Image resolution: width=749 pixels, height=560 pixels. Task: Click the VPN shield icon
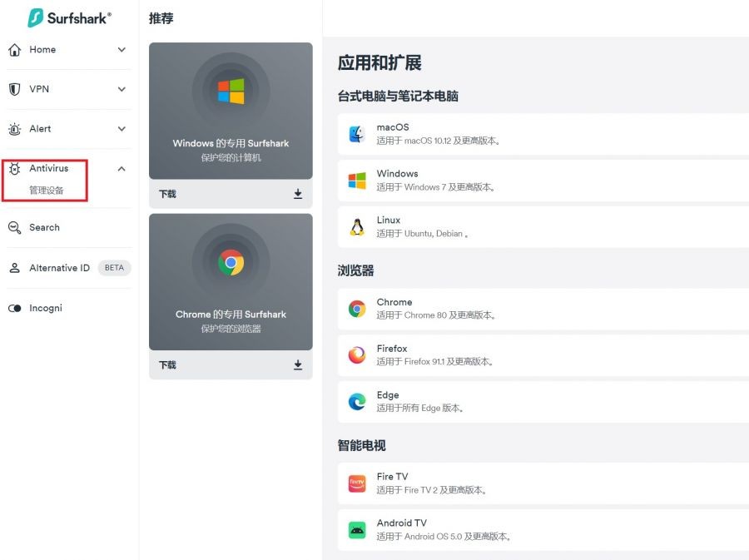coord(14,89)
